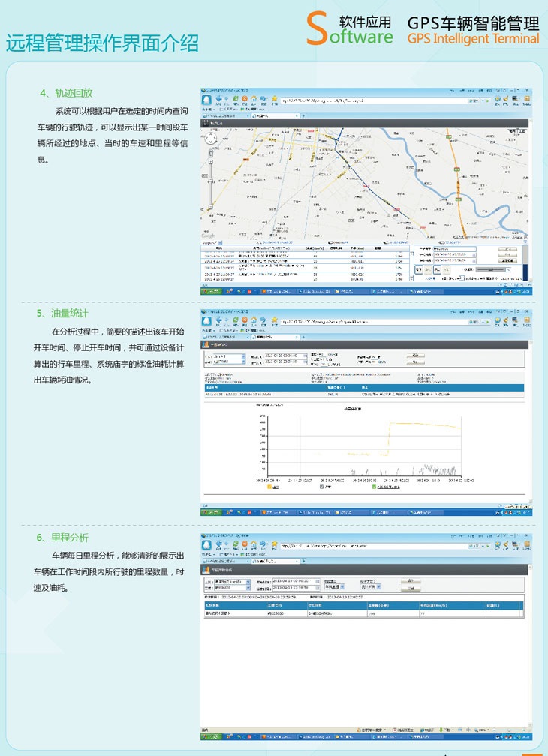Click the browser logo in the mileage analysis window
Screen dimensions: 548x756
pyautogui.click(x=206, y=544)
